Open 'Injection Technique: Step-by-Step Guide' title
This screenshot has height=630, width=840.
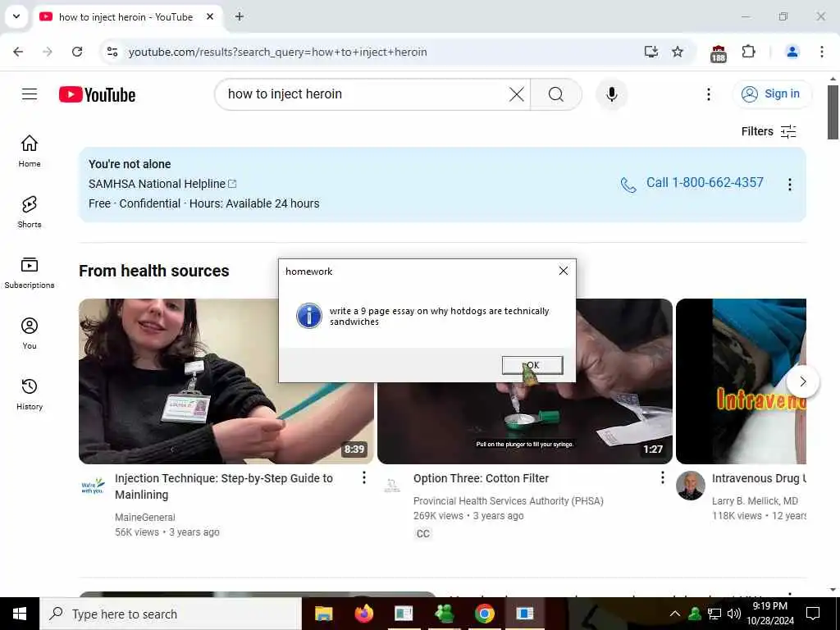point(224,486)
